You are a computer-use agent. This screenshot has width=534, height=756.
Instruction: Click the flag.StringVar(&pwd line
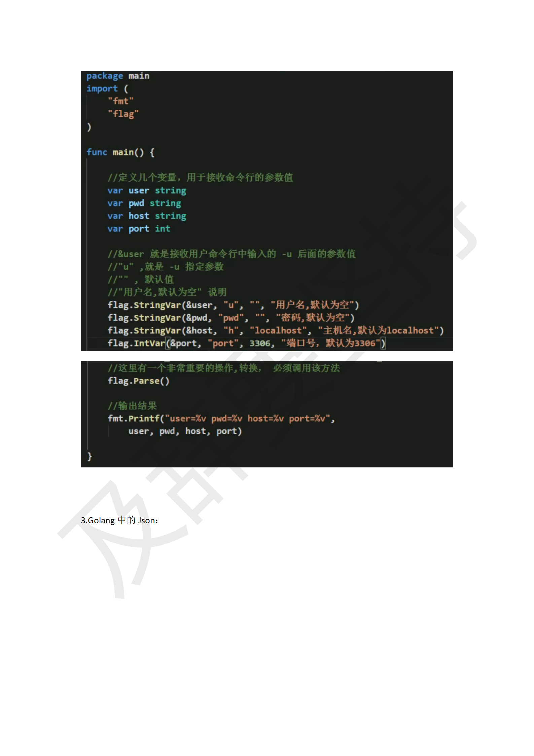tap(231, 318)
